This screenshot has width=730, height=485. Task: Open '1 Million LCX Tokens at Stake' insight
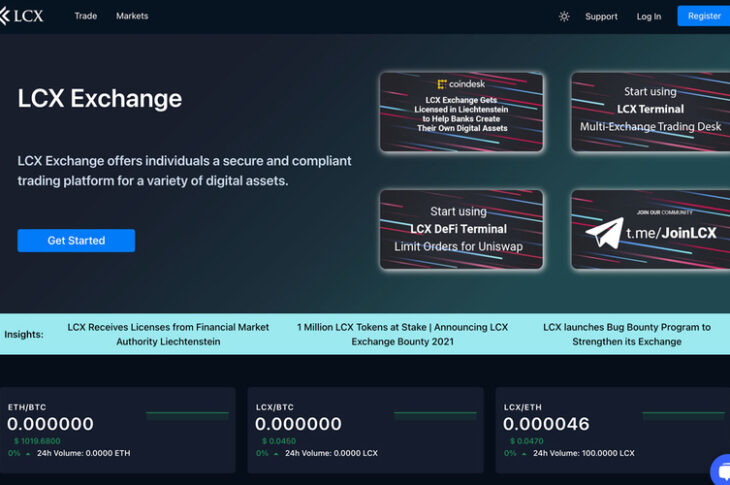tap(402, 334)
